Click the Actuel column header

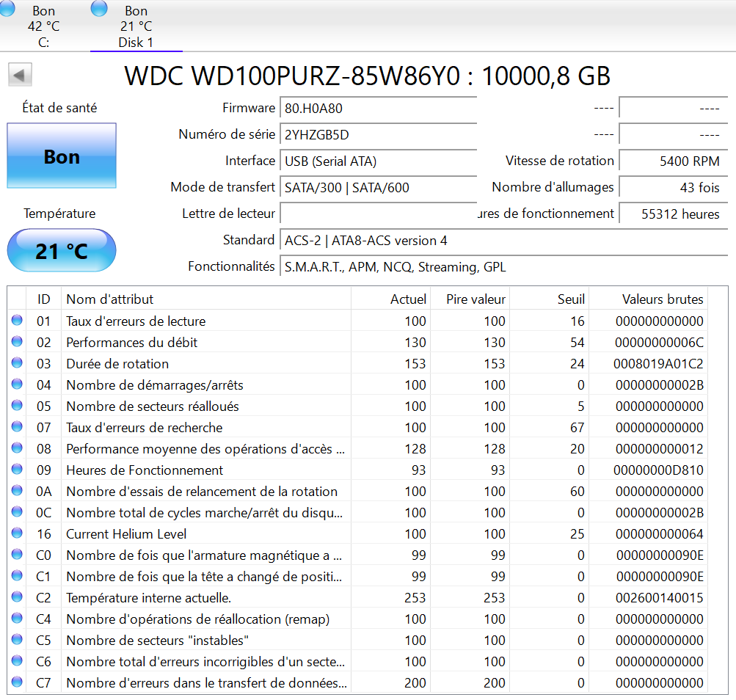(x=390, y=299)
